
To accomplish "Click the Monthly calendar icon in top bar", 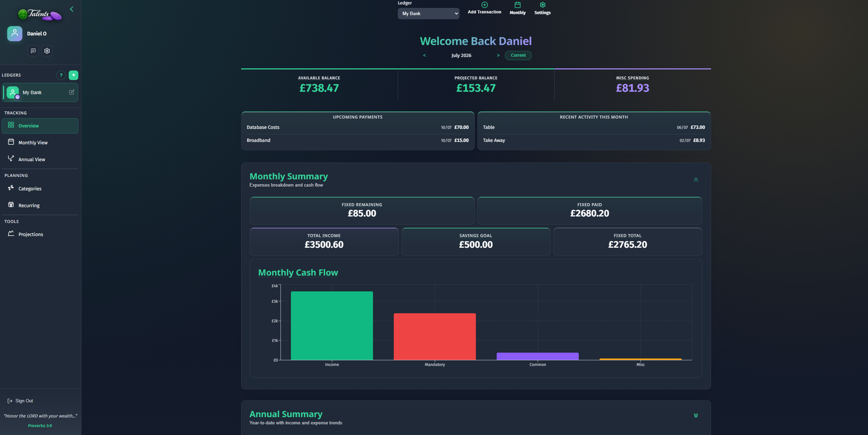I will (x=518, y=5).
